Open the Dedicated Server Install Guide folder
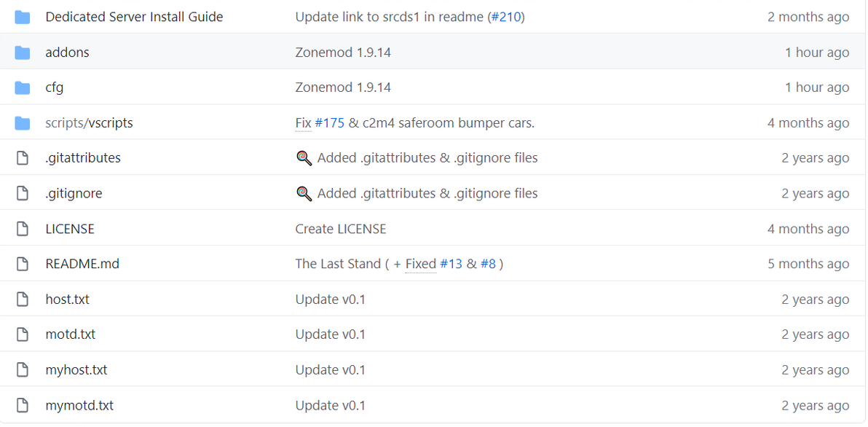The width and height of the screenshot is (868, 427). tap(134, 17)
